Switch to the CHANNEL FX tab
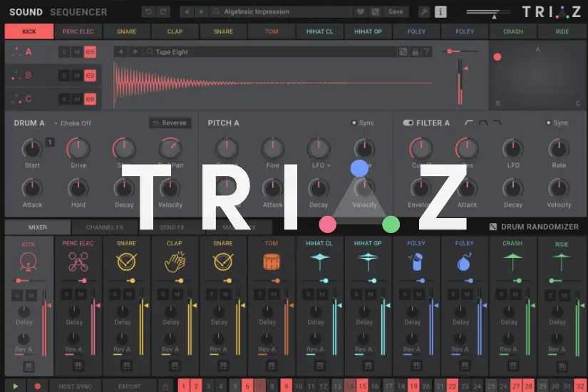 (x=105, y=227)
